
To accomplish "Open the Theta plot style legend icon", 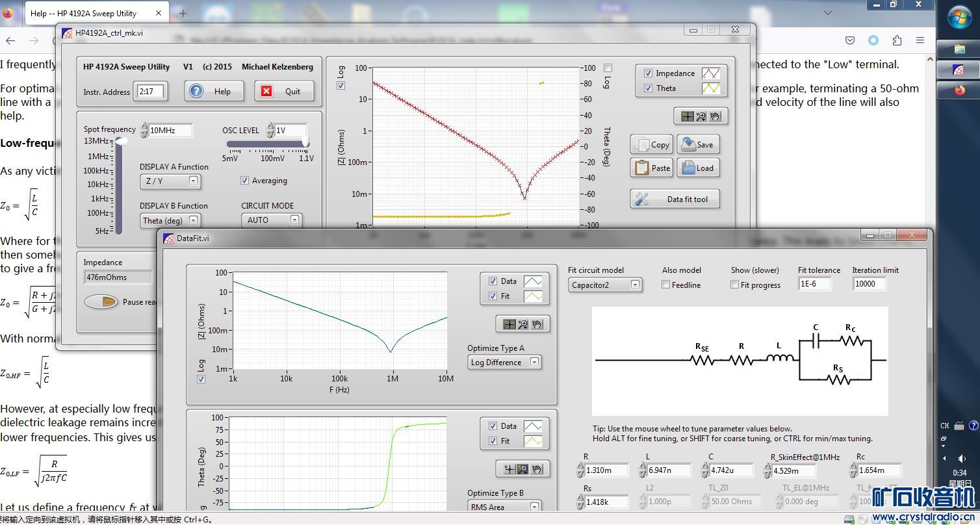I will point(710,88).
